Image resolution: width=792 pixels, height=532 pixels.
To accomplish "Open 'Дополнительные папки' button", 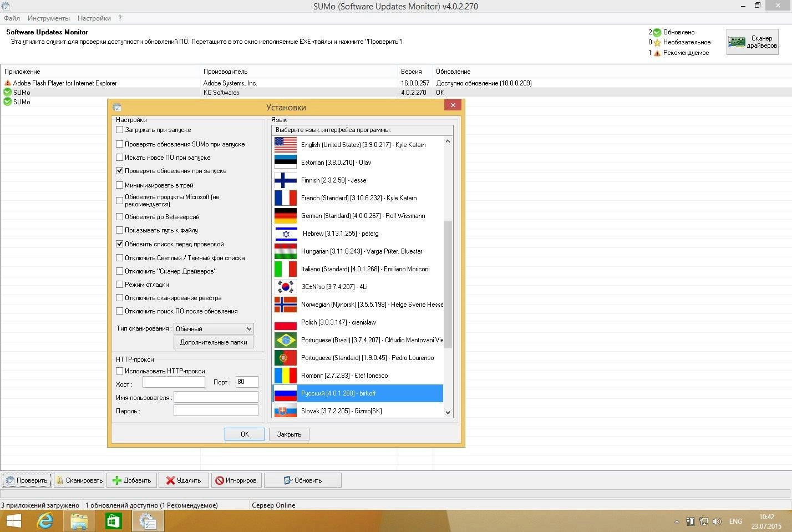I will tap(214, 342).
